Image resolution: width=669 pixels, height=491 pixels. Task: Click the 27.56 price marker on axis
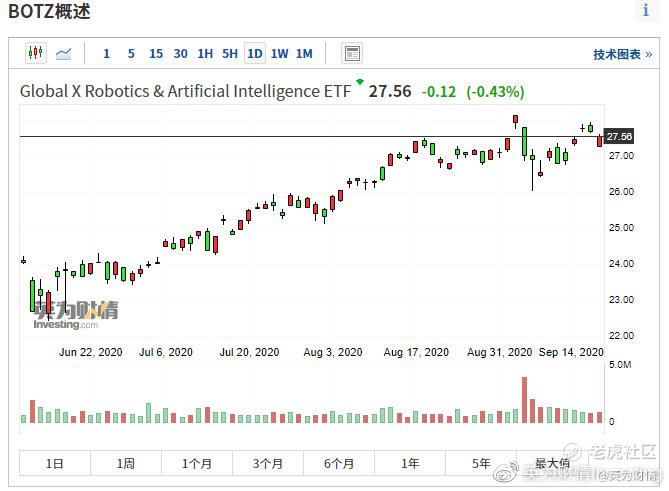(619, 137)
